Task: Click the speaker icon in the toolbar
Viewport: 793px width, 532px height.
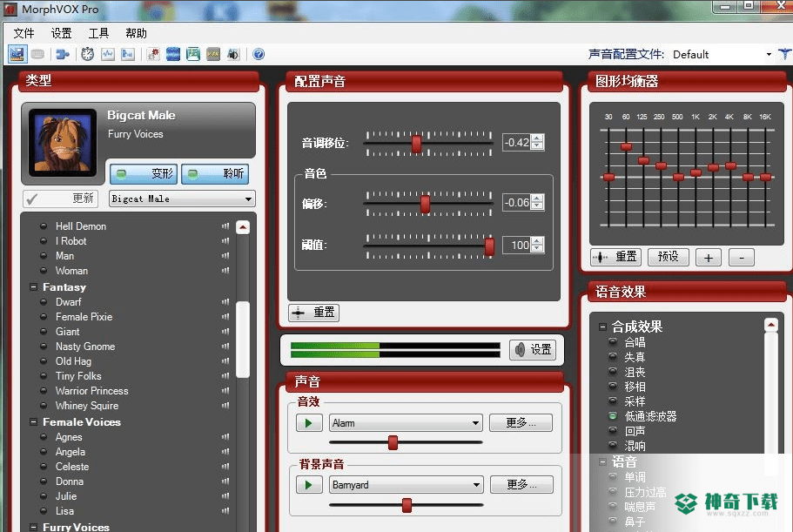Action: tap(233, 54)
